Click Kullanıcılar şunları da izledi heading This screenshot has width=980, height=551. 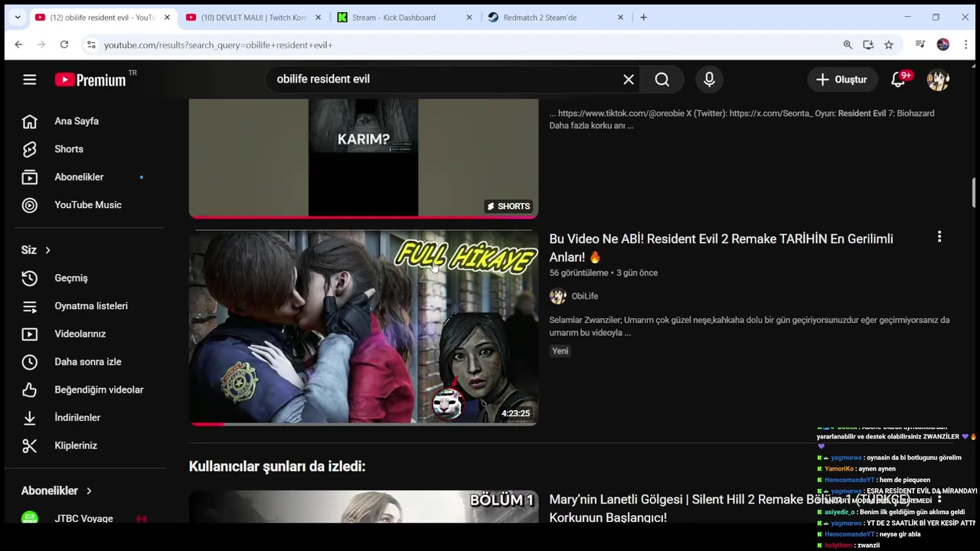pos(277,466)
